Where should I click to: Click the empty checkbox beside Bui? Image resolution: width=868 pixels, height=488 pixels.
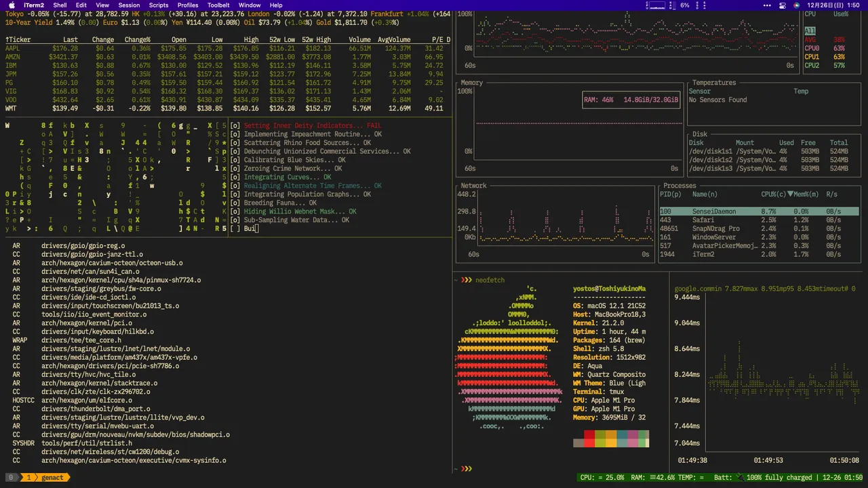point(235,228)
